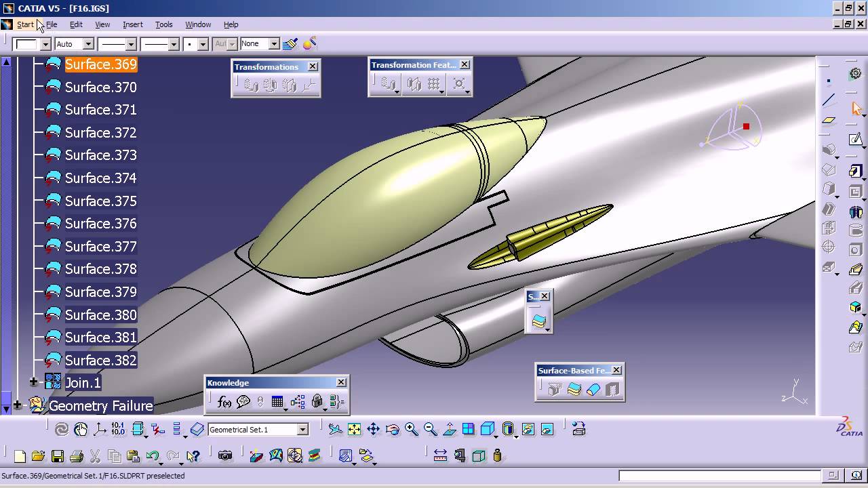Click the Normal View icon

(x=449, y=429)
